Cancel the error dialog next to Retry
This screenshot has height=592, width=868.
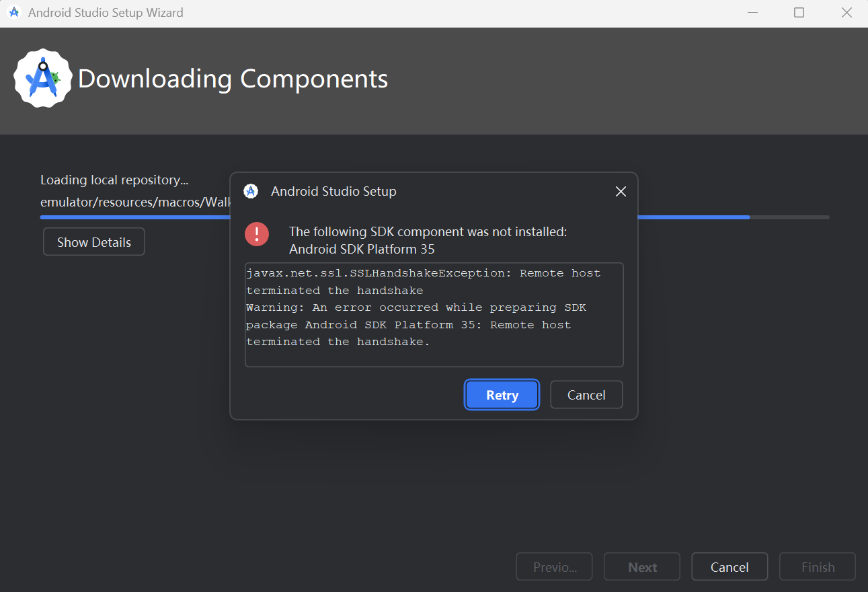[x=586, y=395]
